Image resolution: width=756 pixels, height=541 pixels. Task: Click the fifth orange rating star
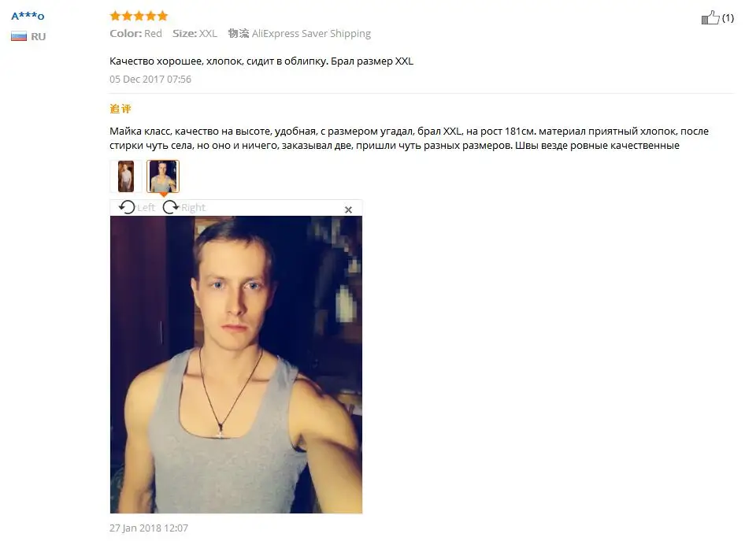click(162, 16)
